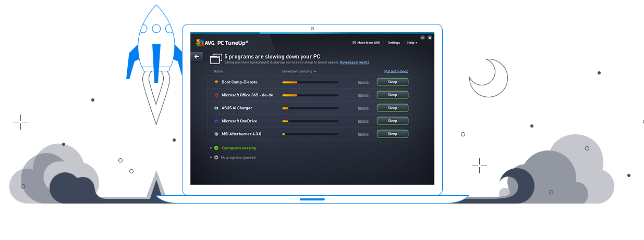Select Microsoft Office 365 - de-de text

pyautogui.click(x=247, y=95)
